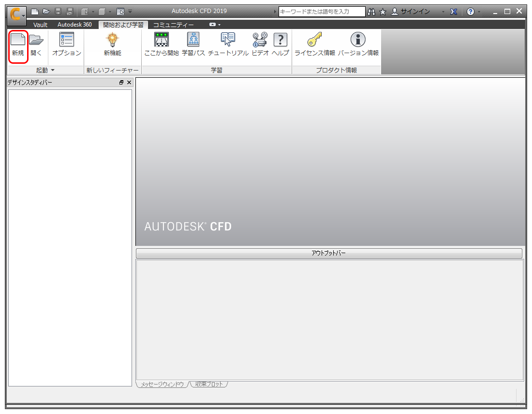The height and width of the screenshot is (414, 532).
Task: Select the 開始および学習 tab
Action: 123,25
